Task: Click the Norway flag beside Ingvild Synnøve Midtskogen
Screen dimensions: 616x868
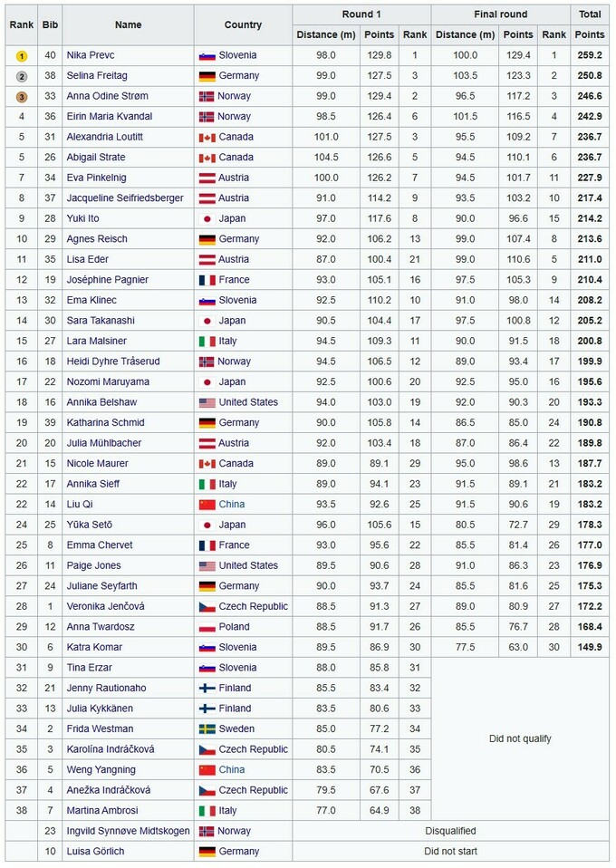Action: pyautogui.click(x=207, y=831)
